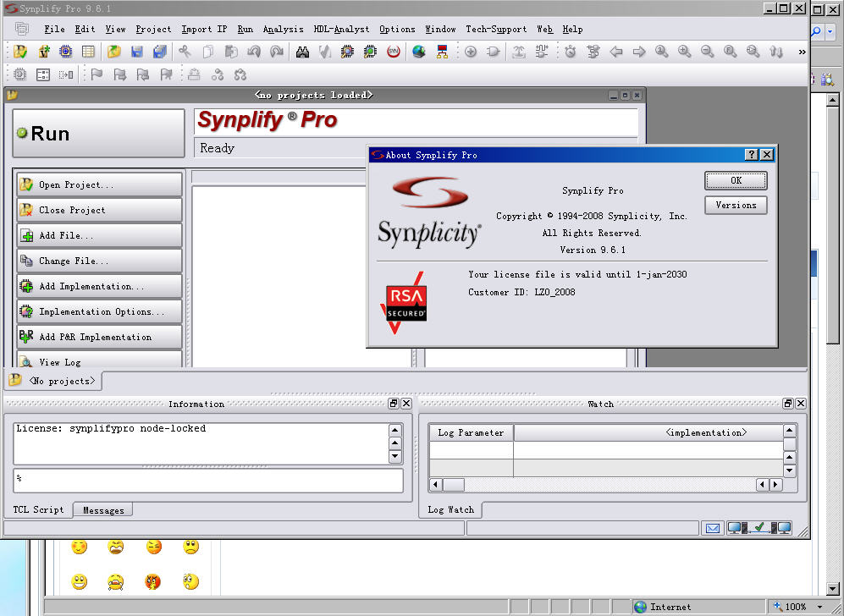This screenshot has width=844, height=616.
Task: Close the Watch panel
Action: click(801, 404)
